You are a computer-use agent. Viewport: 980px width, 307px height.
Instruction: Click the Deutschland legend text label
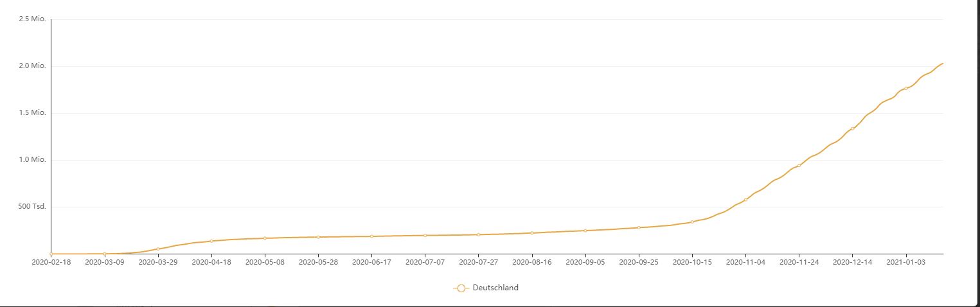(495, 288)
